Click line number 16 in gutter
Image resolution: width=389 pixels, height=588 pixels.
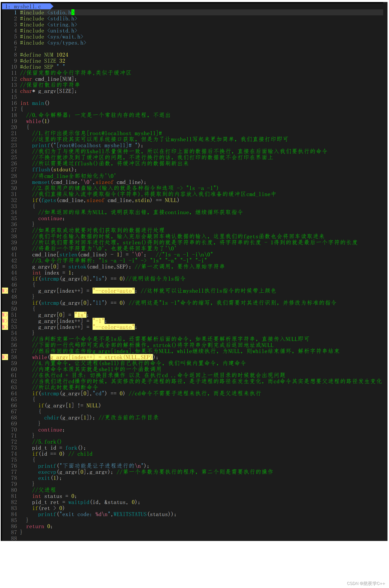coord(14,103)
